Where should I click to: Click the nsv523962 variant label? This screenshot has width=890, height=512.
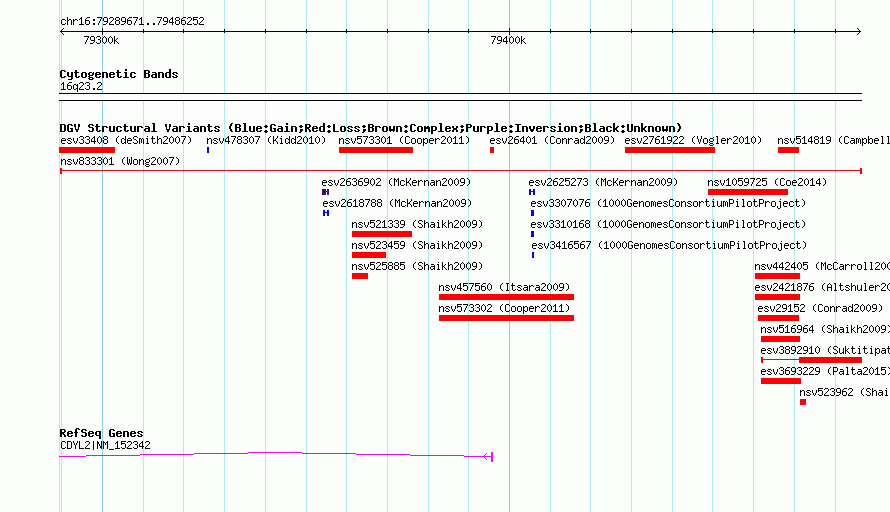coord(844,392)
